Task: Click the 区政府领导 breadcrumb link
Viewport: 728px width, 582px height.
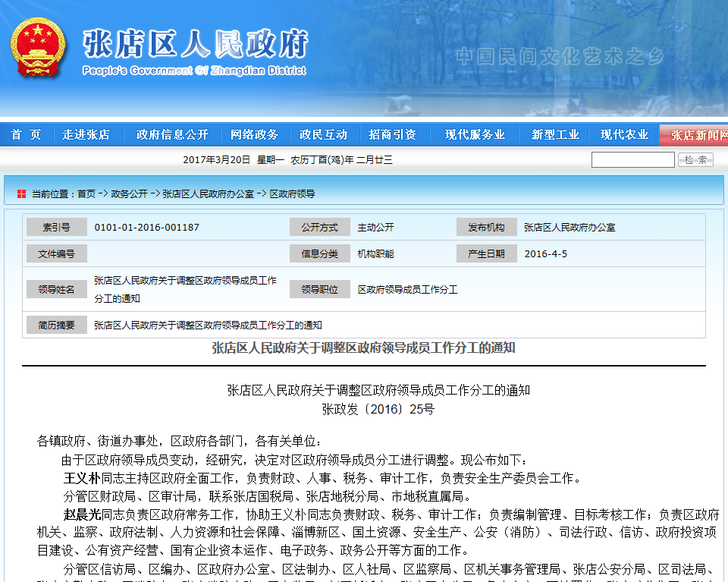Action: point(292,194)
